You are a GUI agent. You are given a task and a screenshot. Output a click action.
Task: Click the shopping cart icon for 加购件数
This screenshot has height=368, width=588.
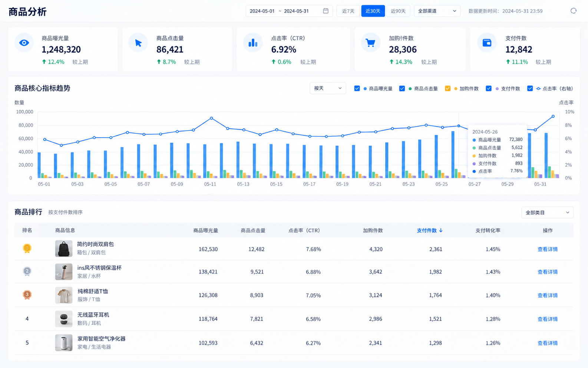[x=370, y=43]
